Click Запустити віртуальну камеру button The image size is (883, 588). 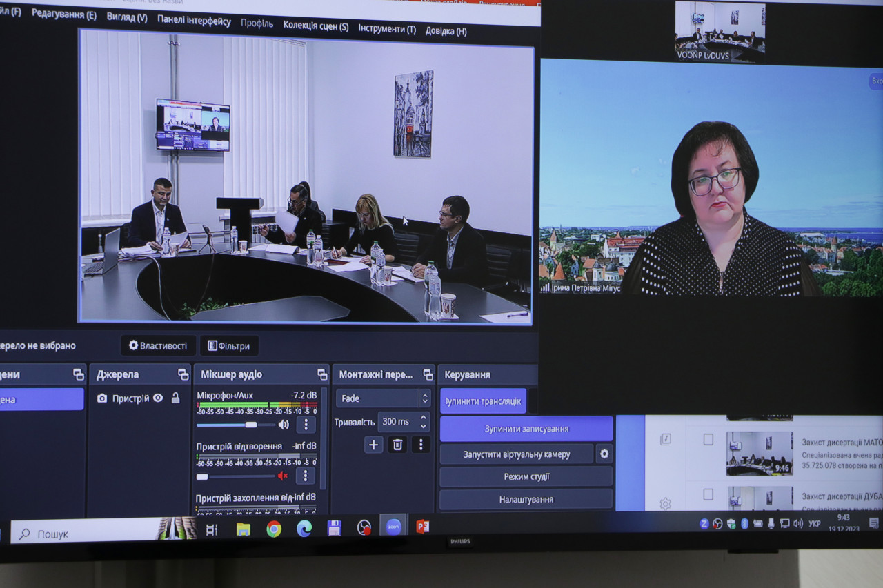pyautogui.click(x=517, y=454)
